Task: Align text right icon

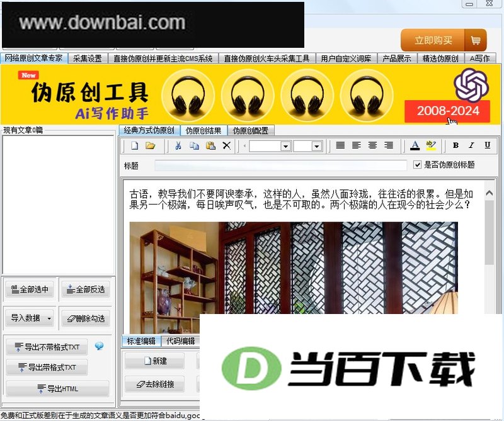Action: [389, 145]
